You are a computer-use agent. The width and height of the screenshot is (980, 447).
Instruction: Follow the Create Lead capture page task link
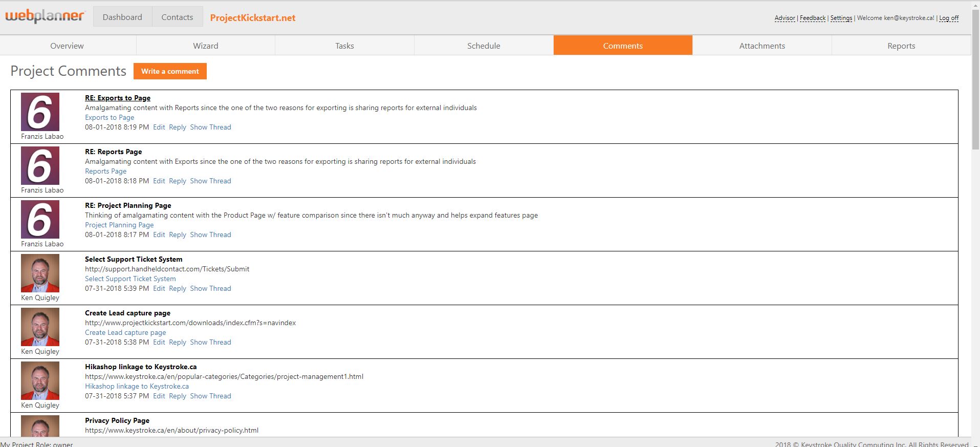point(125,332)
